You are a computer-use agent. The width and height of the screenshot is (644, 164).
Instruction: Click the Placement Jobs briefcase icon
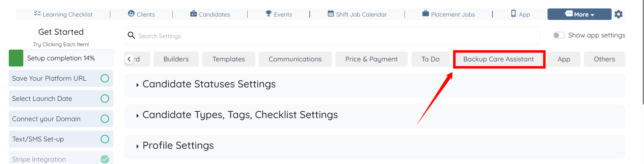coord(425,14)
